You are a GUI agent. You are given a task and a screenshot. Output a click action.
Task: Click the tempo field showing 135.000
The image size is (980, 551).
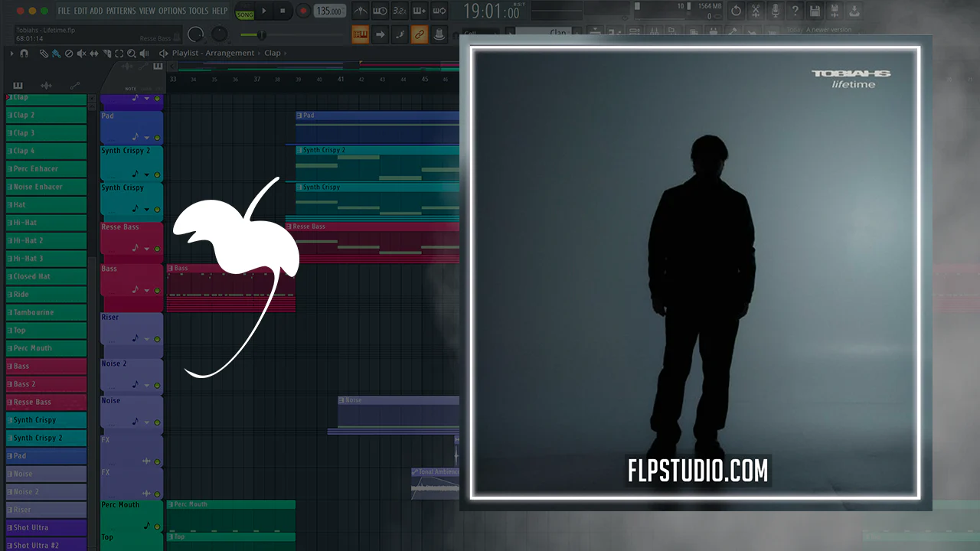click(x=329, y=11)
